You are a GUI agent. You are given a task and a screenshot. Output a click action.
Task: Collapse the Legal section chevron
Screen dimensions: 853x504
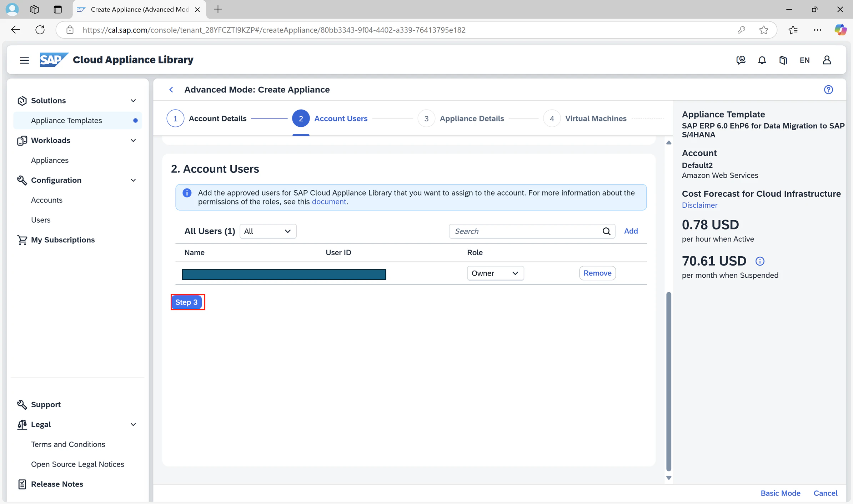(133, 424)
